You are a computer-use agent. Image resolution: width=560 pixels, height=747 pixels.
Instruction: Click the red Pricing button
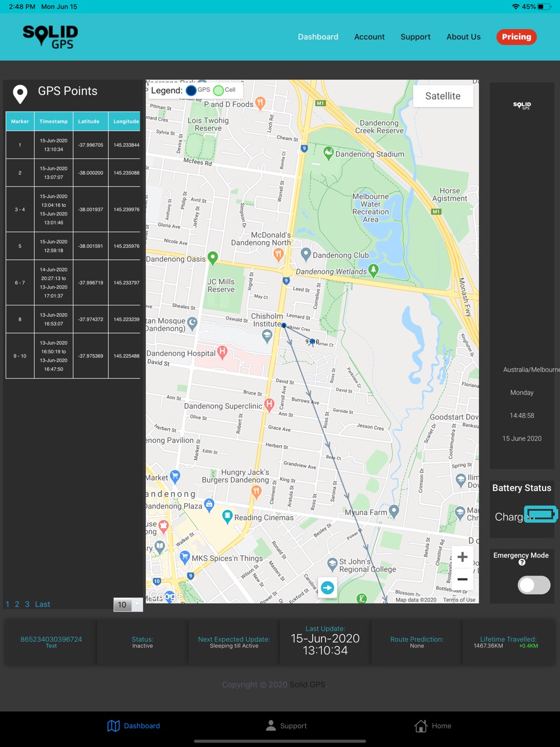pyautogui.click(x=517, y=36)
